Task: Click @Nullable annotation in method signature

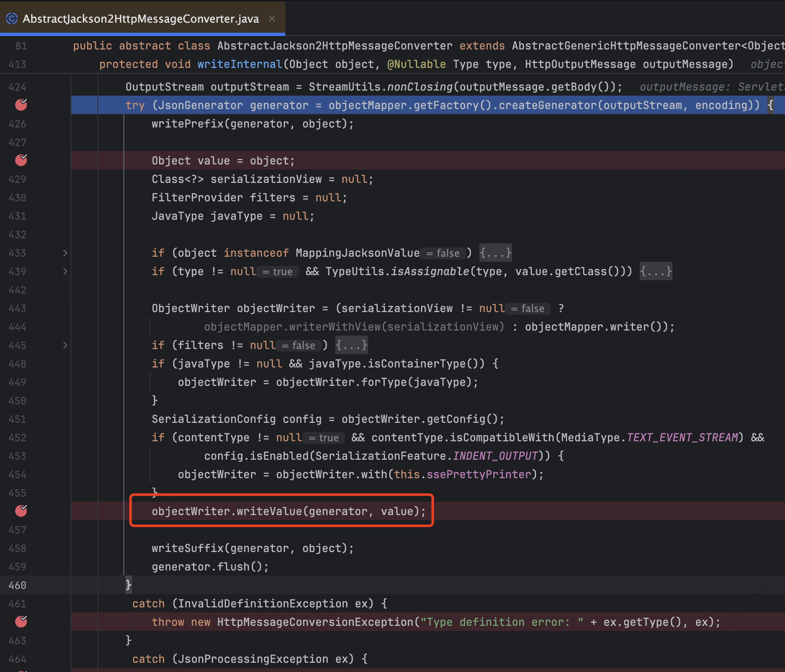Action: click(416, 64)
